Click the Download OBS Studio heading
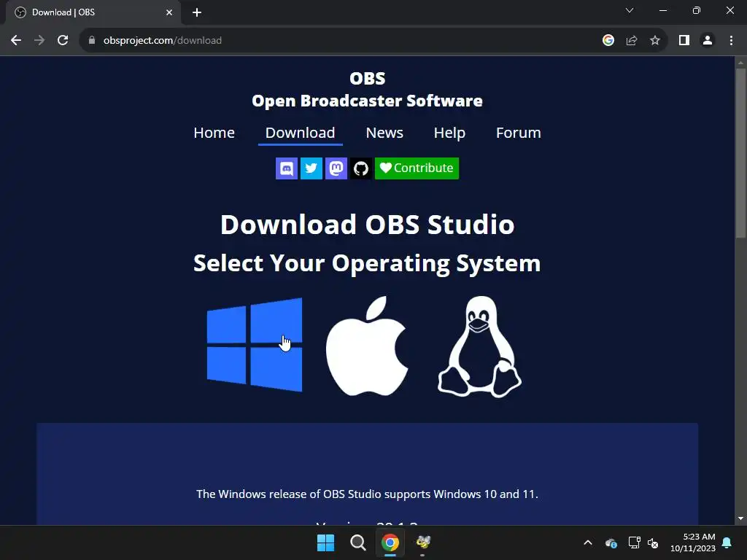 coord(368,225)
